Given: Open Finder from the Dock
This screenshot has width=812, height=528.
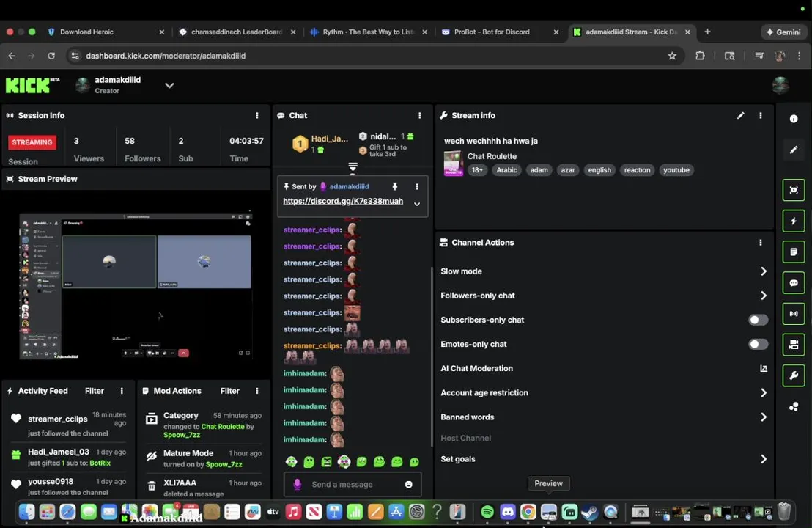Looking at the screenshot, I should pyautogui.click(x=26, y=512).
